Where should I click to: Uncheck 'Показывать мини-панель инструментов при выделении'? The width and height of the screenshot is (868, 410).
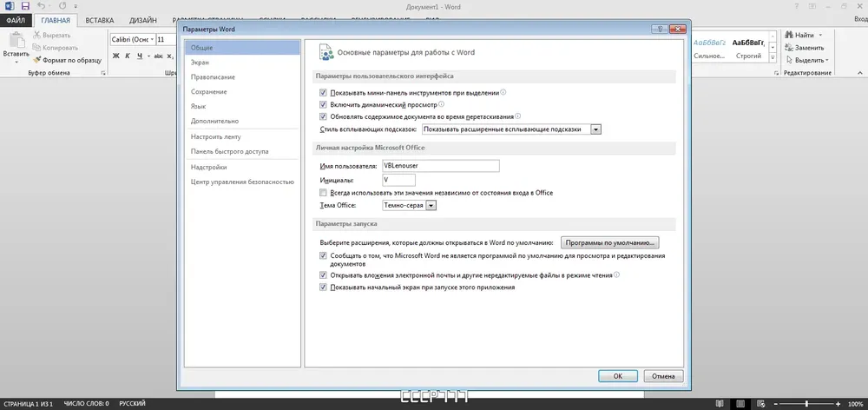point(323,93)
